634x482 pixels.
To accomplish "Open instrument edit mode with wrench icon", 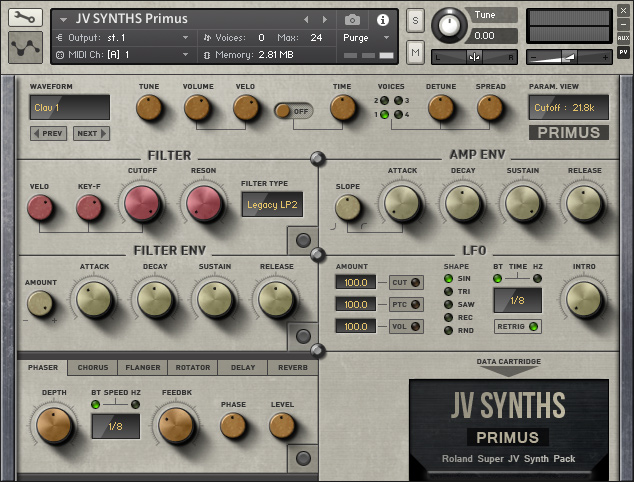I will [25, 17].
